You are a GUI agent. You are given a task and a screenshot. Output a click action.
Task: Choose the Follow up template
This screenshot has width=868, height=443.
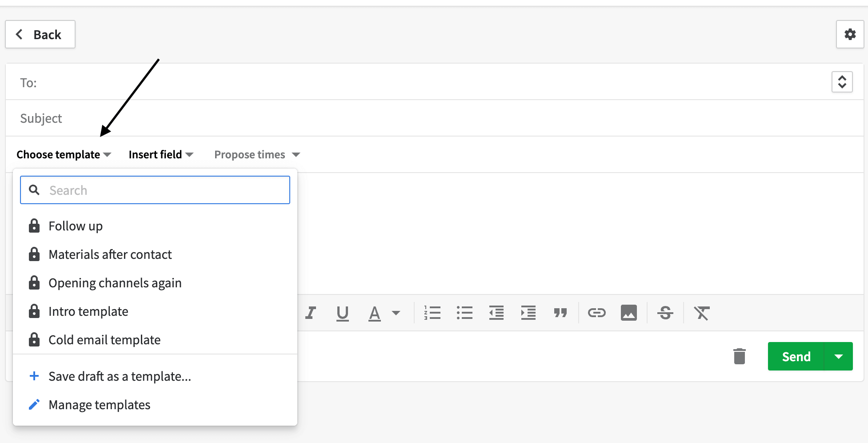[x=76, y=226]
